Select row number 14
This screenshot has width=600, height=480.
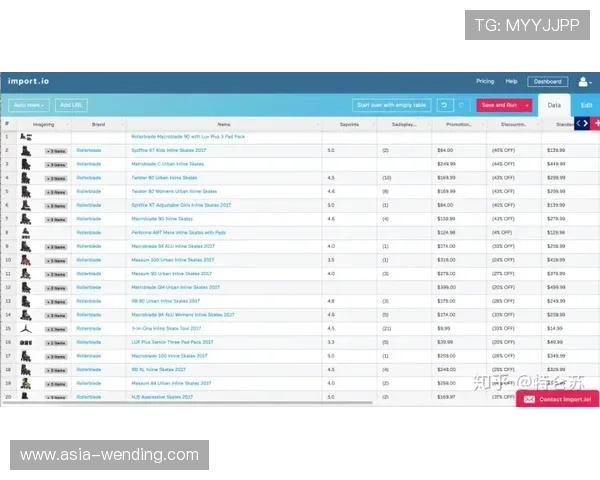pyautogui.click(x=8, y=315)
